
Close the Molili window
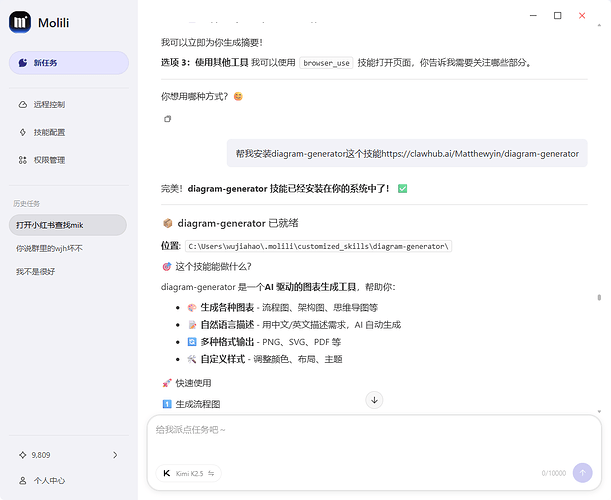coord(582,16)
